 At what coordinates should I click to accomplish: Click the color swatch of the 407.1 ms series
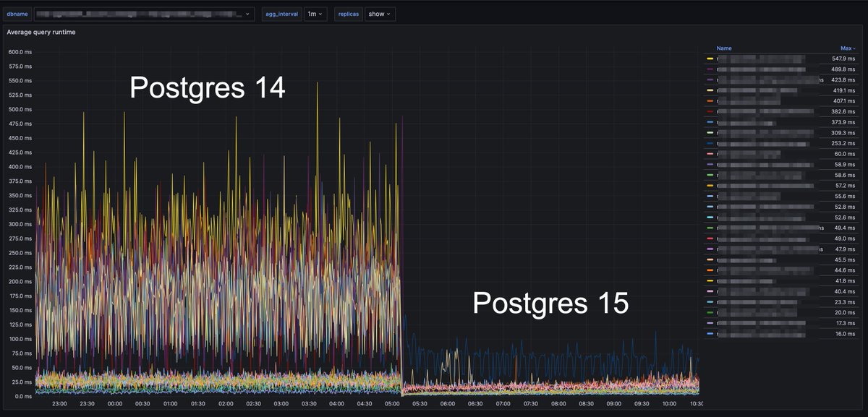710,101
